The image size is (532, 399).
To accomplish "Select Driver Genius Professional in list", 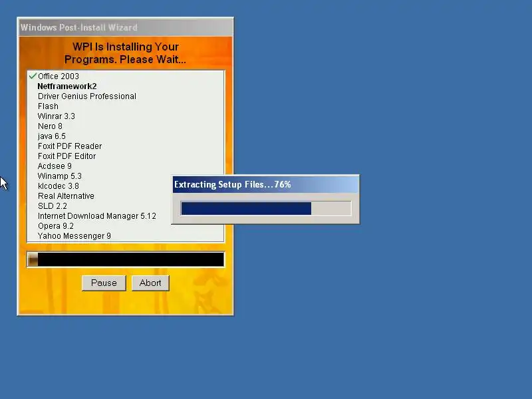I will (87, 96).
